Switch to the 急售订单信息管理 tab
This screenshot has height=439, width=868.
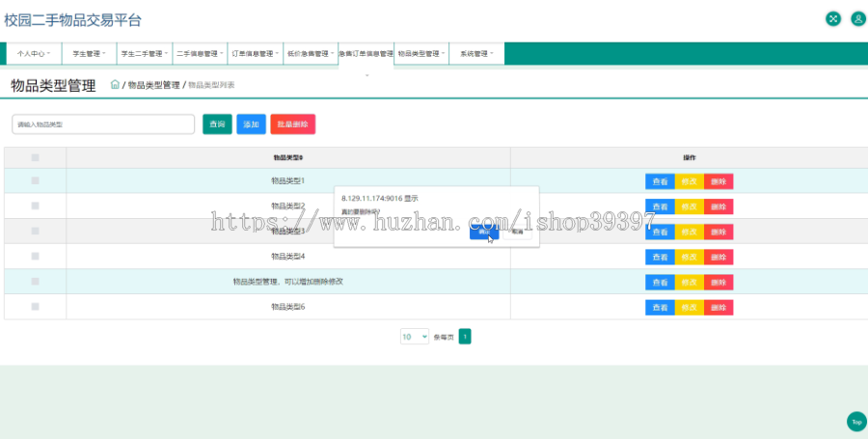tap(366, 54)
